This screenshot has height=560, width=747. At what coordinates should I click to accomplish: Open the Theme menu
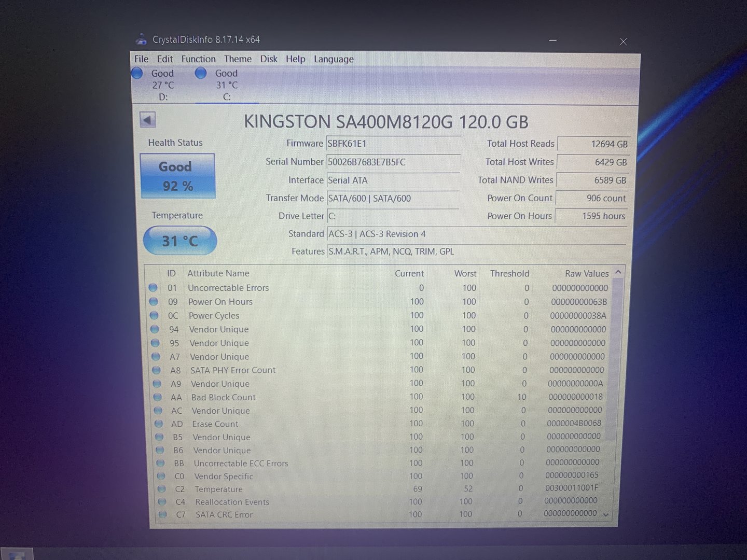[238, 59]
